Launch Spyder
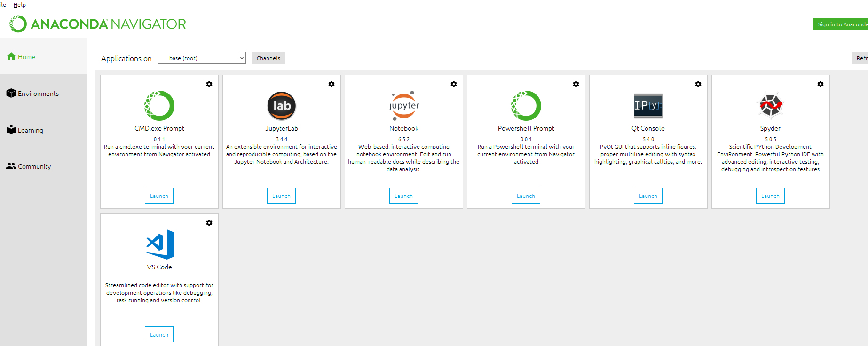This screenshot has height=346, width=868. coord(770,196)
